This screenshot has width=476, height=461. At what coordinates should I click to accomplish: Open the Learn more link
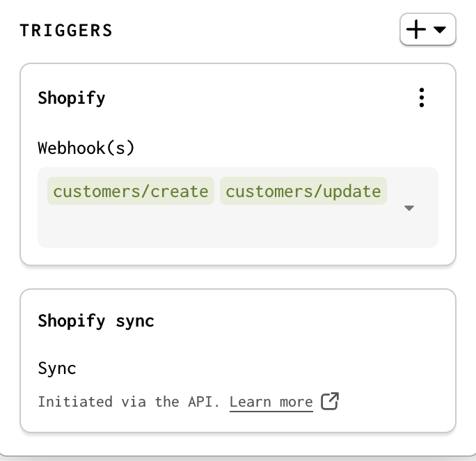(271, 402)
